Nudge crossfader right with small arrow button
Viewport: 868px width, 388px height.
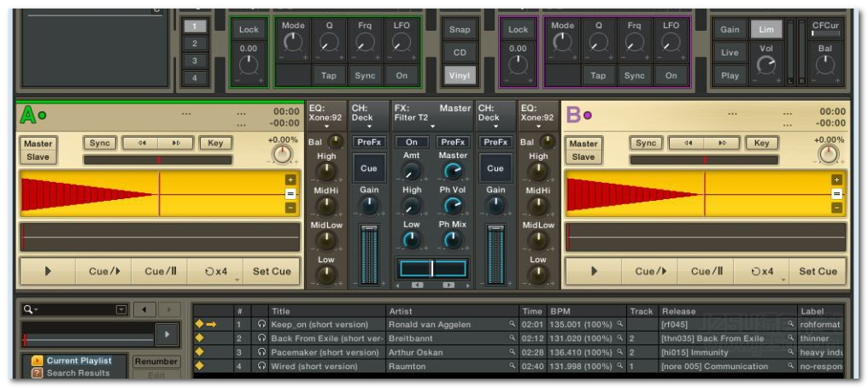[449, 285]
